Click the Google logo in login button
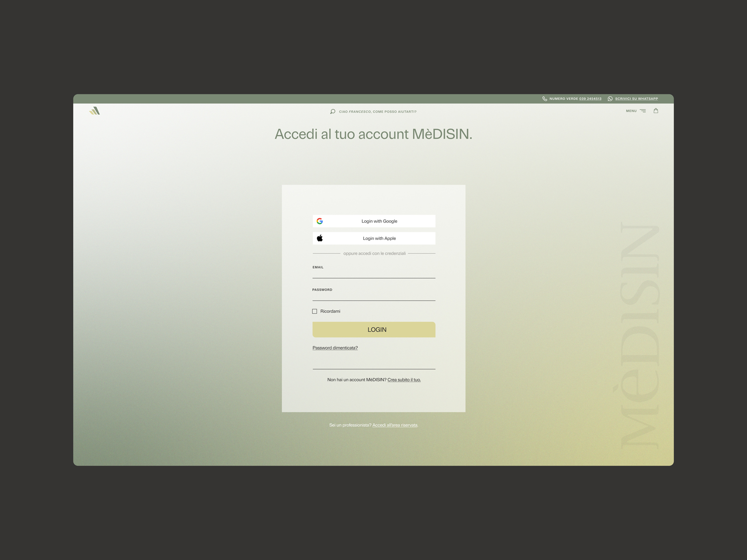This screenshot has width=747, height=560. coord(320,221)
